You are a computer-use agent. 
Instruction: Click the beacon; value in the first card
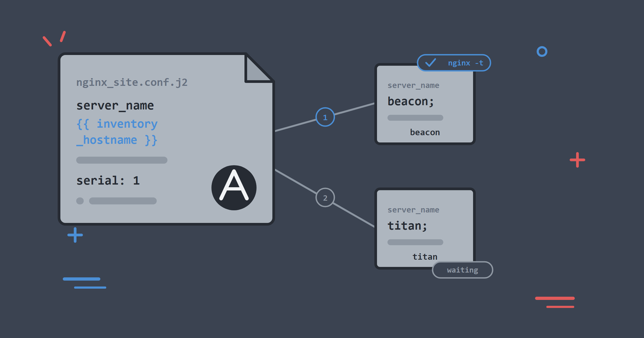[411, 101]
